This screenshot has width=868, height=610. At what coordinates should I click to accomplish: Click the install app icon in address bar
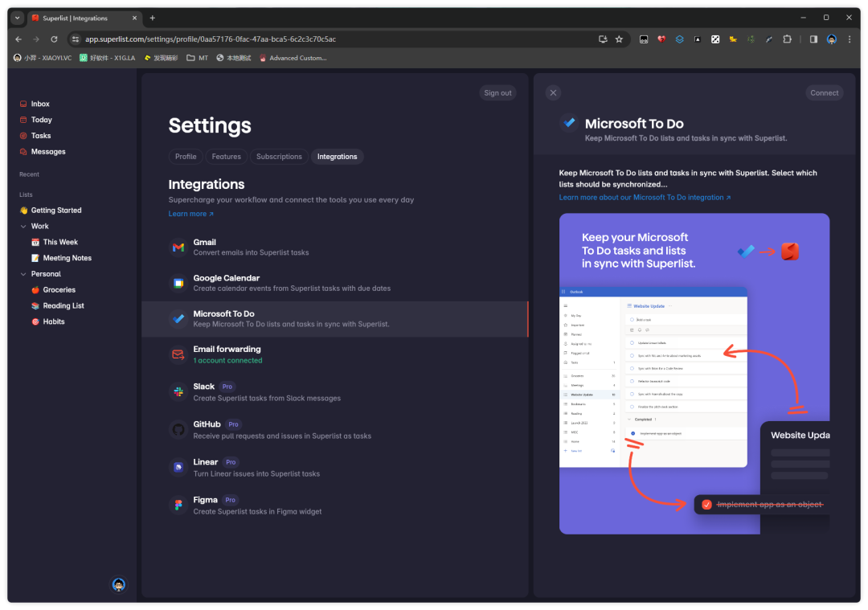click(603, 39)
